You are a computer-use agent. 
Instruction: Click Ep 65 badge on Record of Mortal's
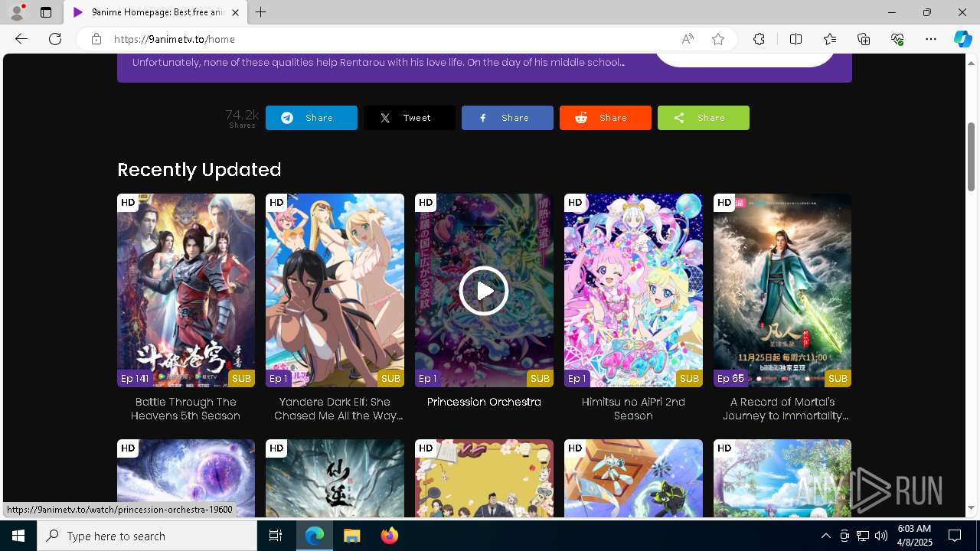[731, 378]
